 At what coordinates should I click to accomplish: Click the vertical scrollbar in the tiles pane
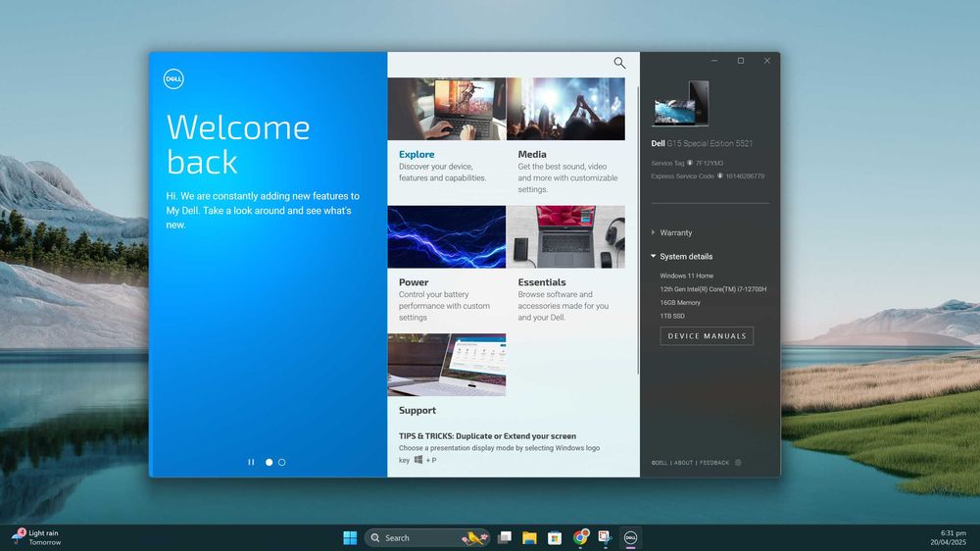click(638, 230)
